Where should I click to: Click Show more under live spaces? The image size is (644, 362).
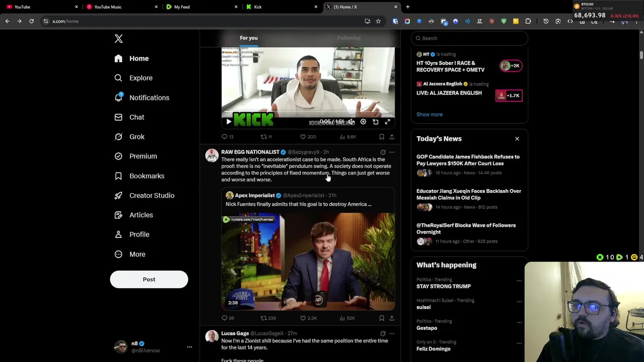click(429, 115)
